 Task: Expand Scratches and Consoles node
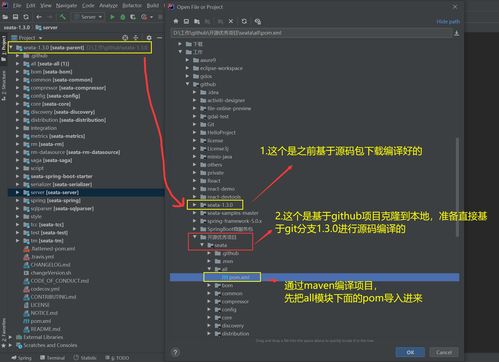coord(10,345)
